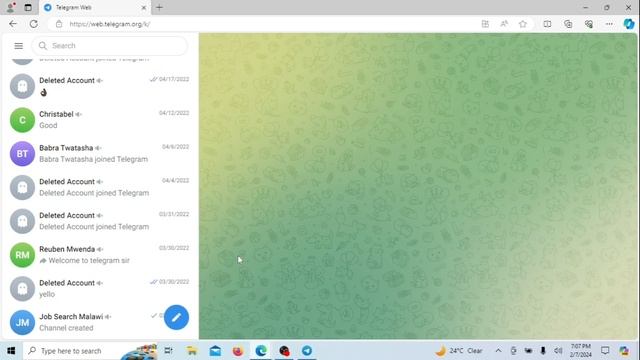Open the tab actions menu

(28, 7)
